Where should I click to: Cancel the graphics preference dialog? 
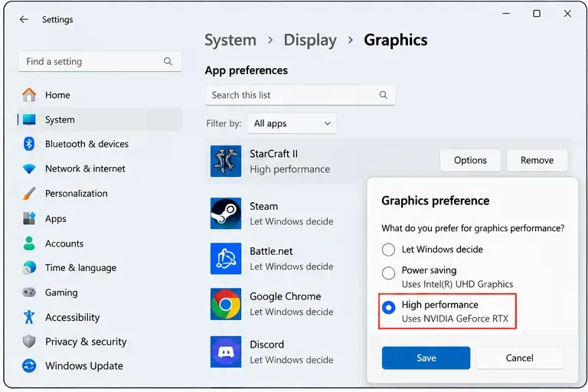pyautogui.click(x=519, y=358)
